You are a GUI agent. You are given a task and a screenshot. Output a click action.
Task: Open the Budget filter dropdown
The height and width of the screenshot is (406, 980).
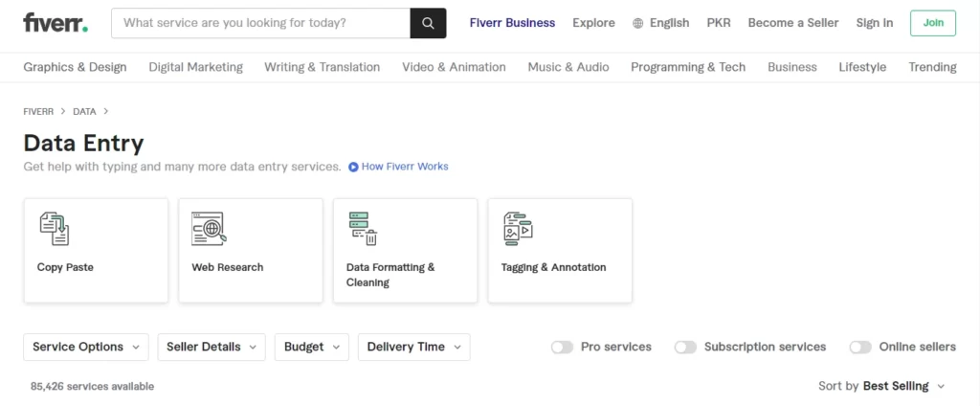click(x=311, y=348)
